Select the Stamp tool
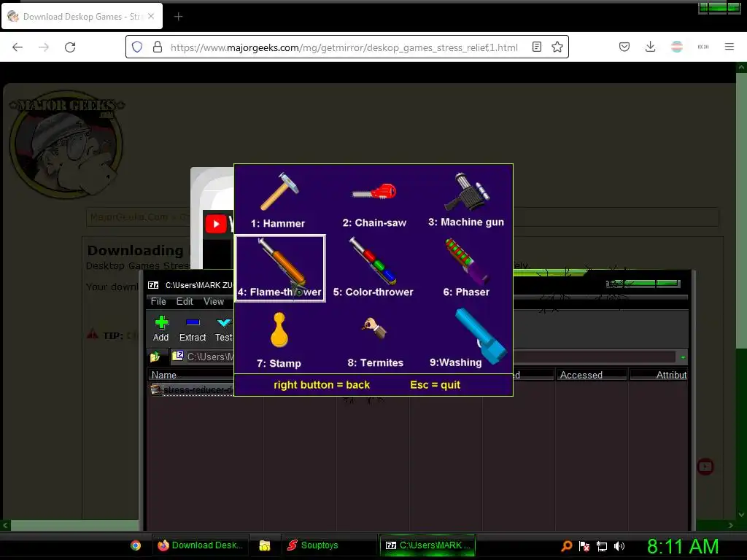 click(x=279, y=340)
